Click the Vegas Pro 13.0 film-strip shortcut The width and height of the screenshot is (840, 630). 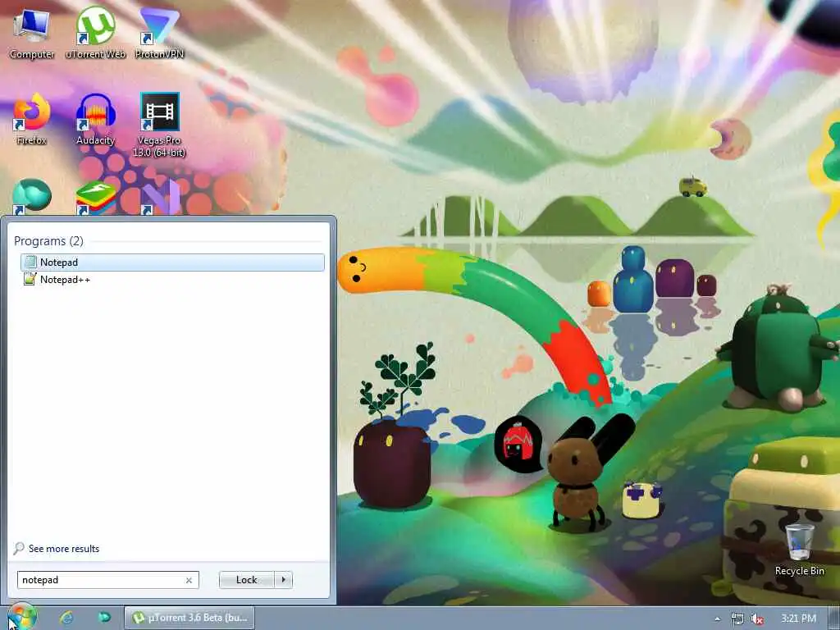160,125
